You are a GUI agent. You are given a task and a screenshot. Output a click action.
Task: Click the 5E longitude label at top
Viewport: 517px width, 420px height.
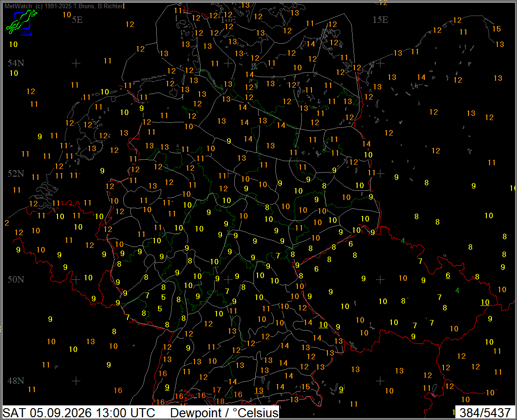point(77,20)
